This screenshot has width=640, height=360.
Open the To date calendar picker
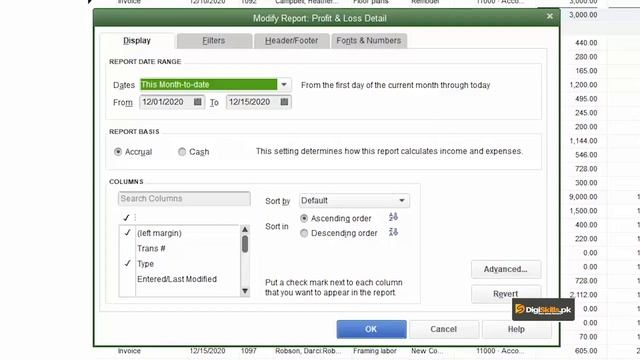pyautogui.click(x=284, y=102)
